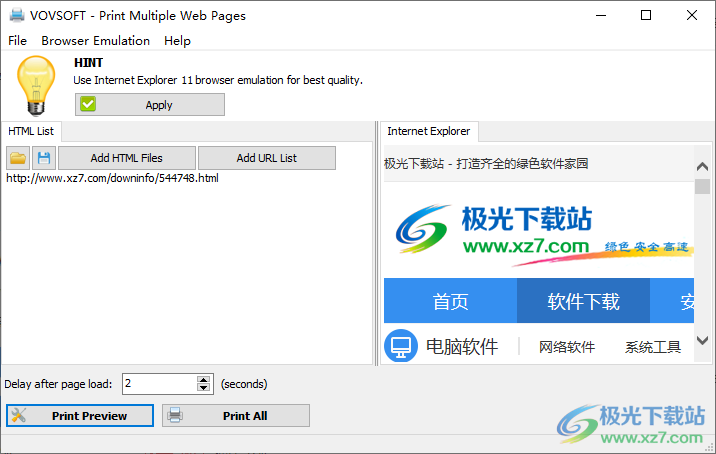Click the computer monitor icon beside 电脑软件

point(401,346)
